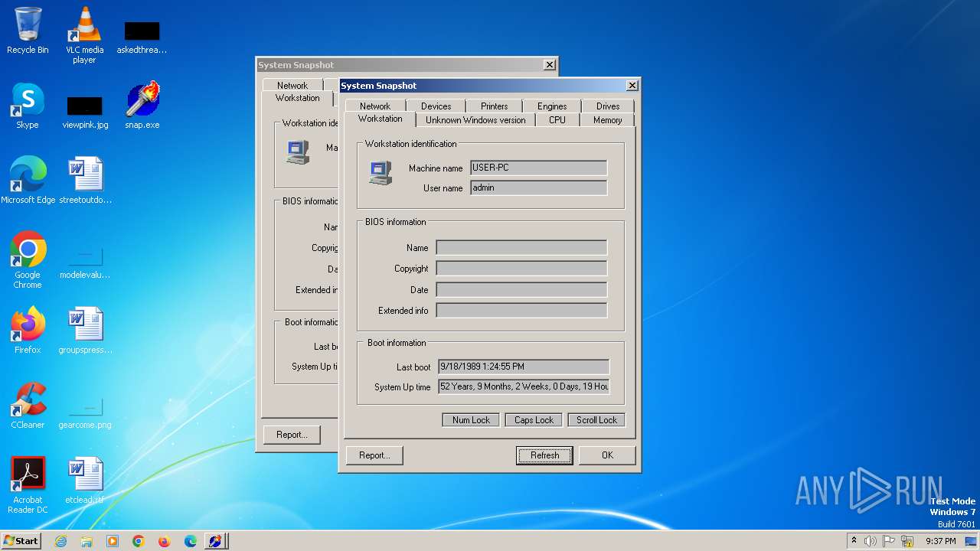The image size is (980, 551).
Task: Click the BIOS Name field
Action: click(x=521, y=248)
